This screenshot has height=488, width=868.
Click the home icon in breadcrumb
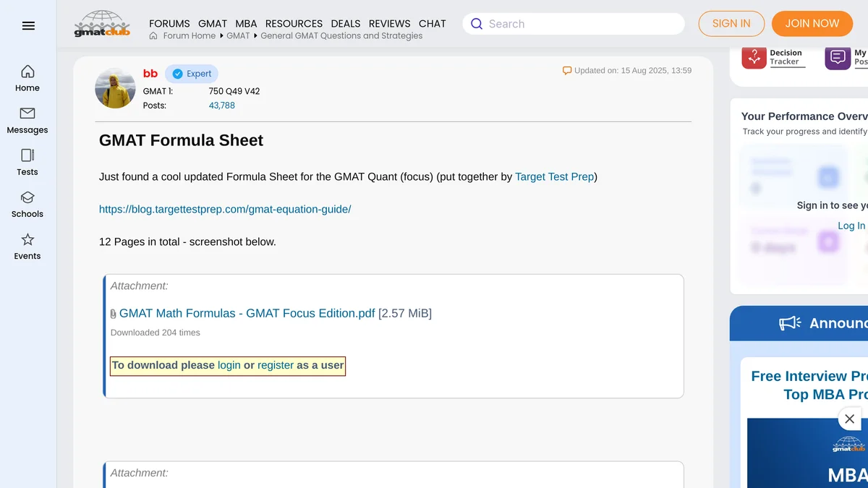(153, 35)
